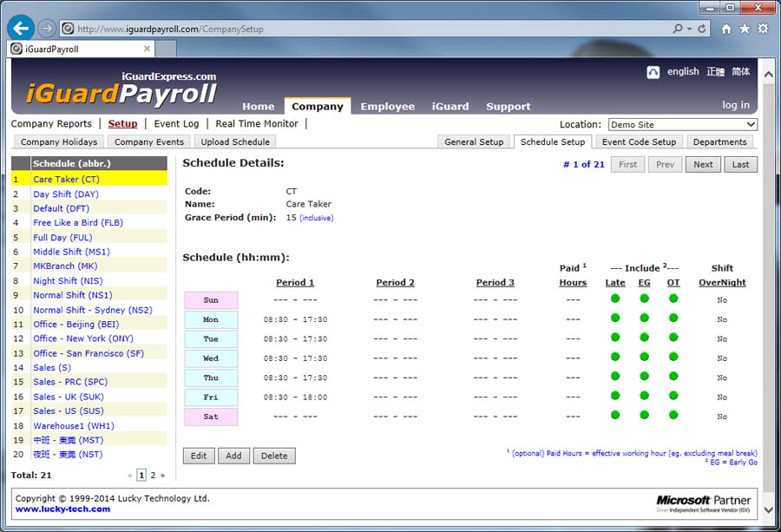Image resolution: width=781 pixels, height=532 pixels.
Task: Open the Support main menu
Action: coord(508,107)
